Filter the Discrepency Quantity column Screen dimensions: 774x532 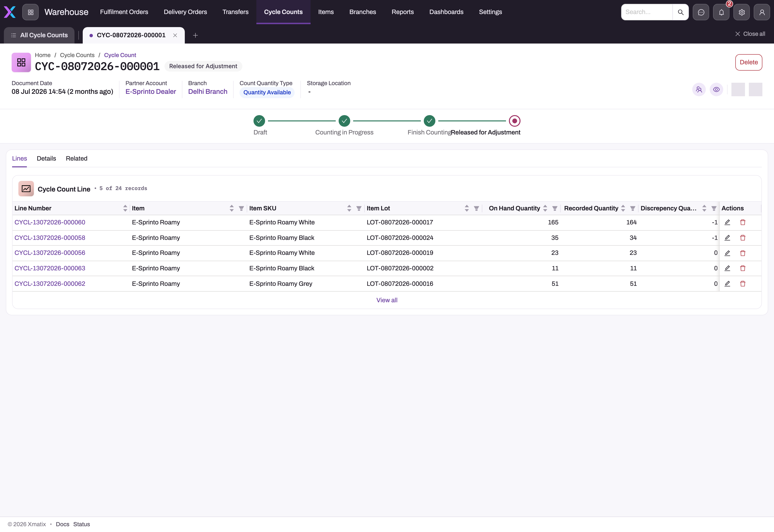point(714,208)
